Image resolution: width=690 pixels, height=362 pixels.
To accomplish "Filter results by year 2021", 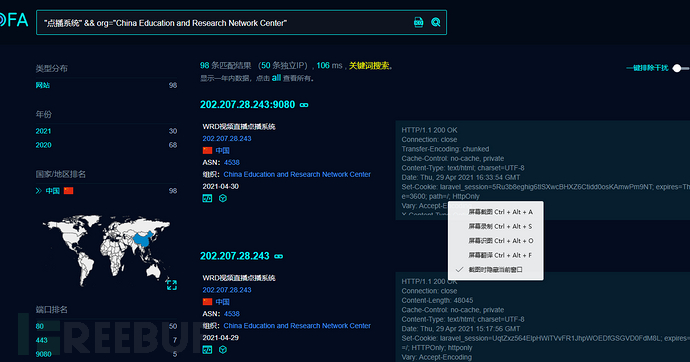I will (x=43, y=131).
